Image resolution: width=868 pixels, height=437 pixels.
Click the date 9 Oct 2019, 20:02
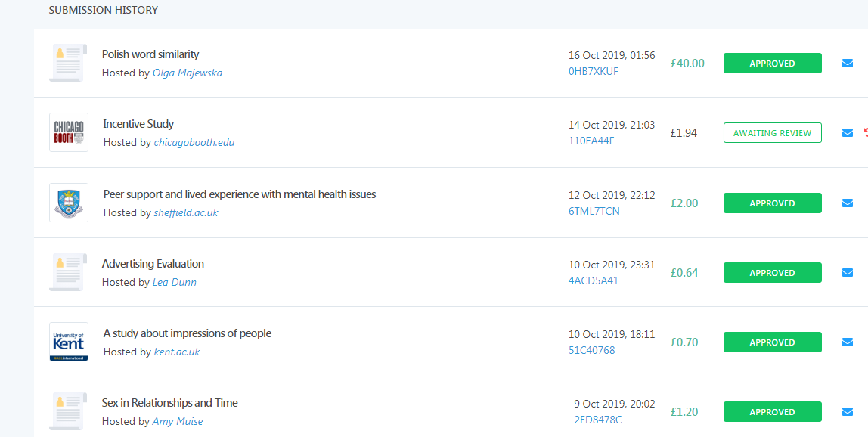click(x=615, y=404)
